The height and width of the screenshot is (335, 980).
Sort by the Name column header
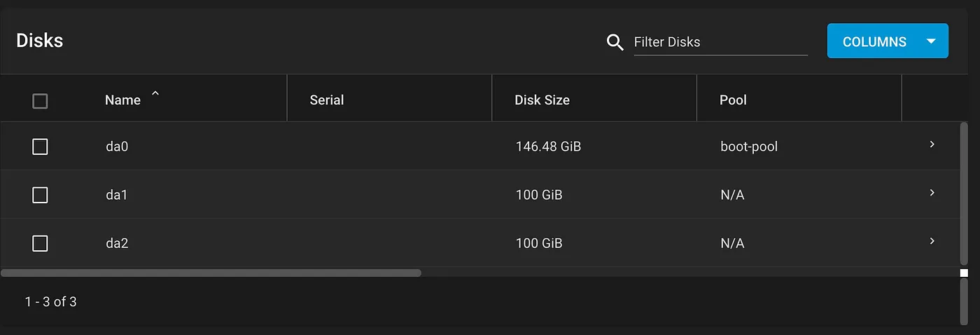coord(122,100)
